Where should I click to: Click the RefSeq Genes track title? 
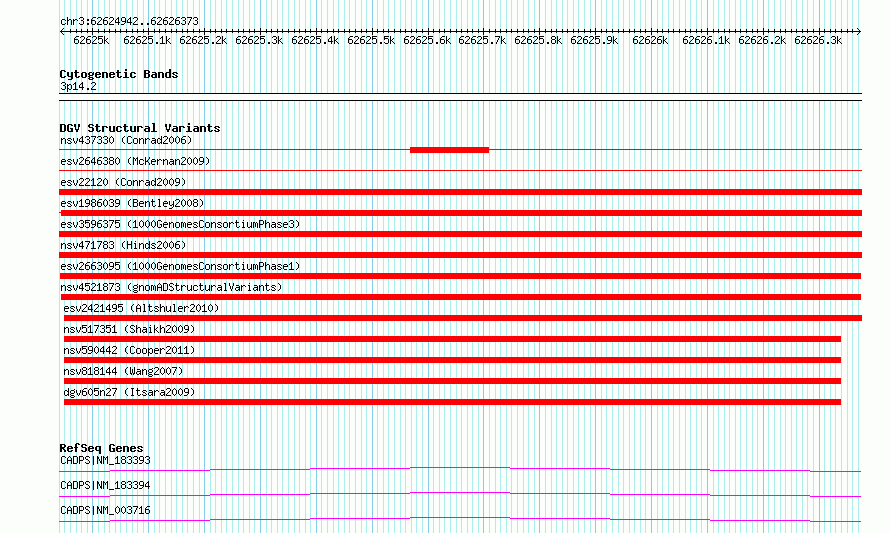pyautogui.click(x=101, y=448)
